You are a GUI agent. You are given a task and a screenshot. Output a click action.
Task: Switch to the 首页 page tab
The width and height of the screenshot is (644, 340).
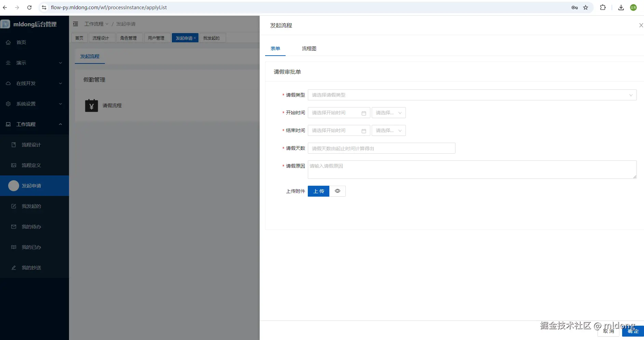coord(79,38)
